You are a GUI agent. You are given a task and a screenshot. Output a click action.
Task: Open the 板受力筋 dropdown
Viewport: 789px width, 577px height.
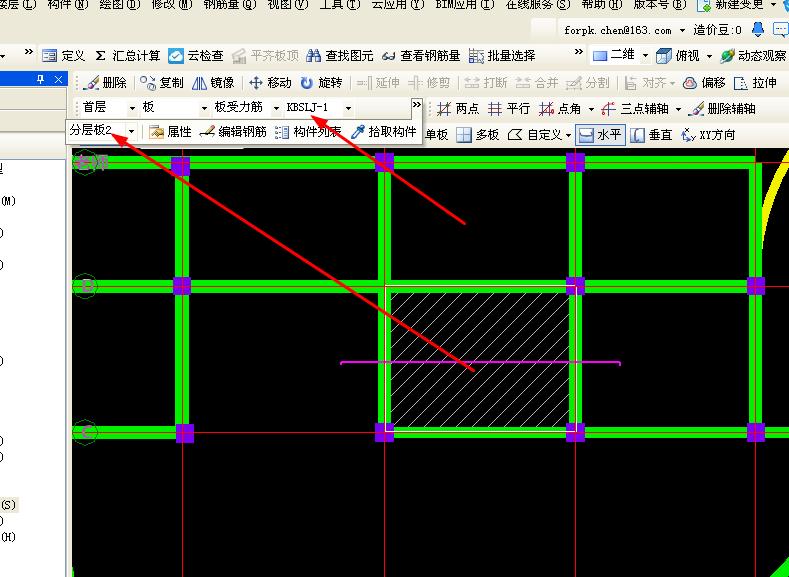pos(276,108)
